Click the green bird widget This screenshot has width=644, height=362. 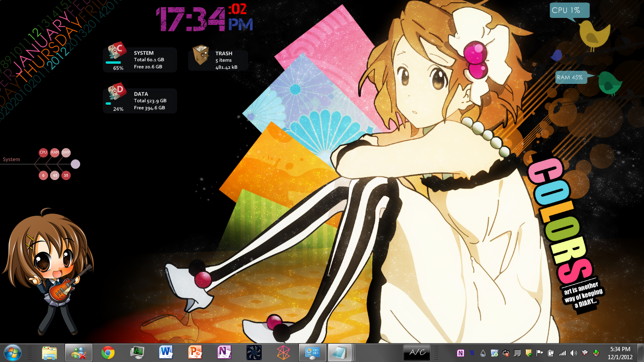(611, 83)
